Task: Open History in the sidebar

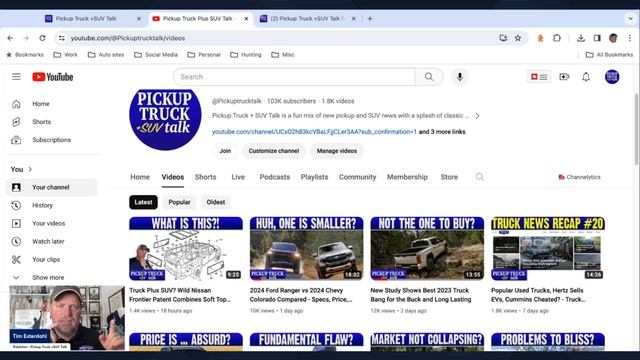Action: tap(52, 205)
